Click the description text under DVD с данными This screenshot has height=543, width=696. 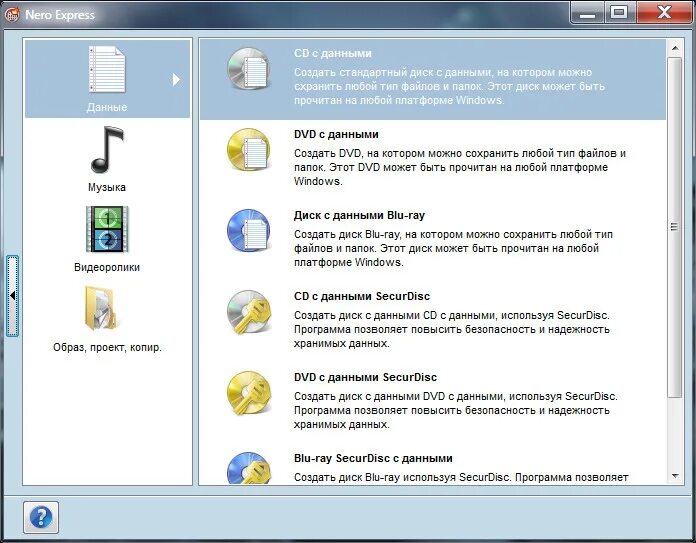click(x=460, y=167)
